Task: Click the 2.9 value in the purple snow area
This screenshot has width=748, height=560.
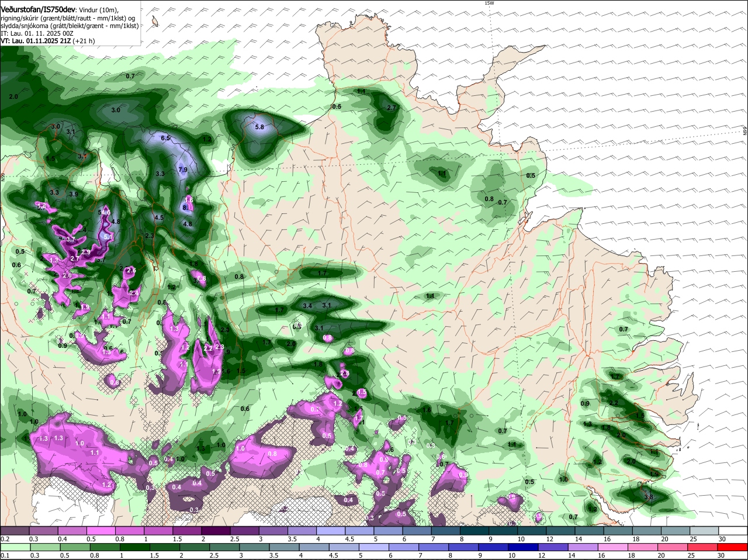Action: [x=86, y=252]
